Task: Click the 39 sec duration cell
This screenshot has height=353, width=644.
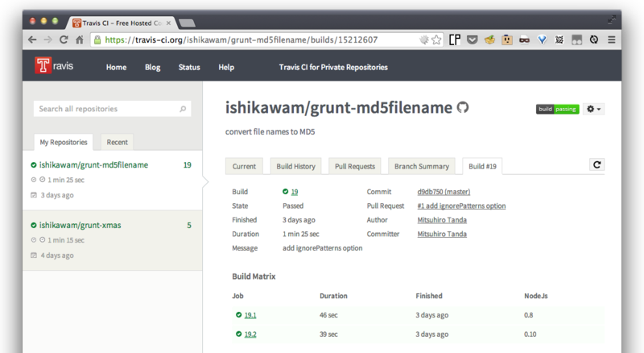Action: pos(328,334)
